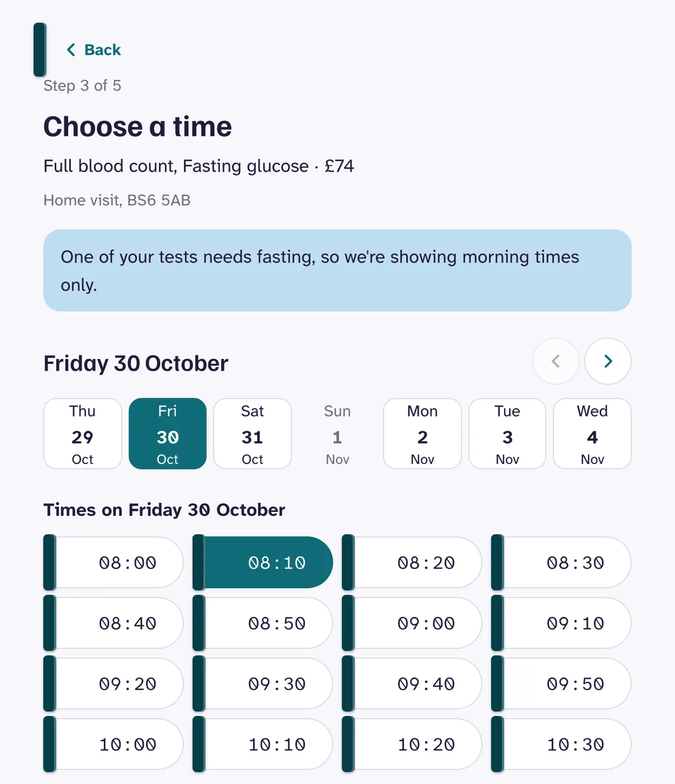Select Thu 29 Oct date
The width and height of the screenshot is (675, 784).
coord(83,434)
